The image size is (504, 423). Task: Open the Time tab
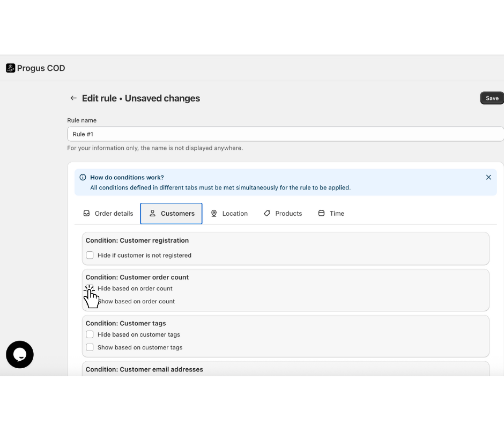(x=331, y=214)
